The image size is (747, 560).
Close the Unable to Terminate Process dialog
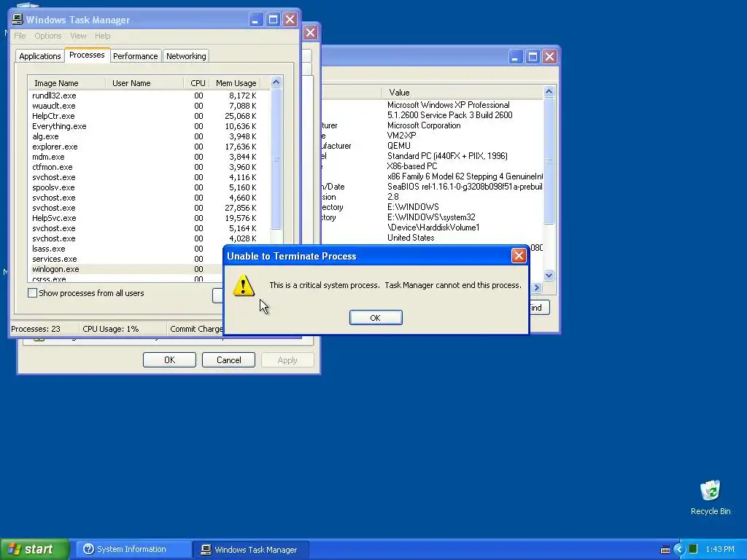point(519,256)
